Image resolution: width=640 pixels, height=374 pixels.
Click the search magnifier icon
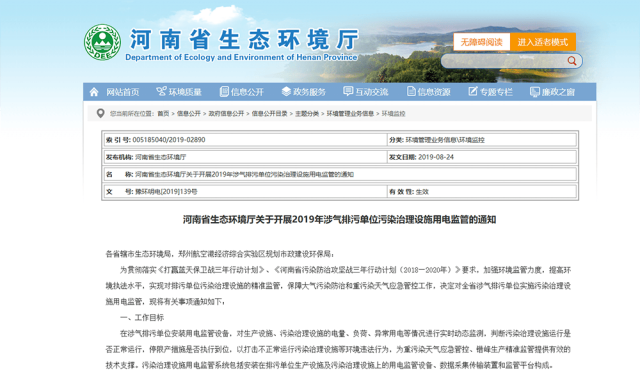(572, 61)
